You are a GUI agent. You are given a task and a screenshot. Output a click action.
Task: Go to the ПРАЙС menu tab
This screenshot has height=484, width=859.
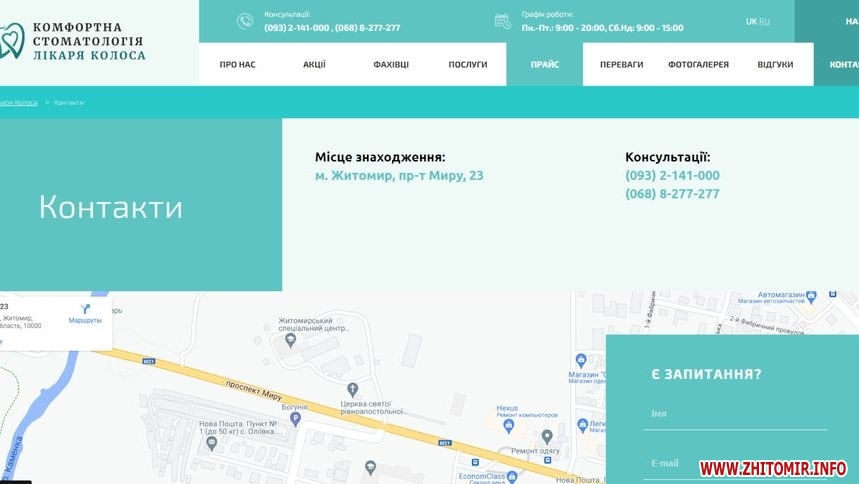click(x=544, y=65)
